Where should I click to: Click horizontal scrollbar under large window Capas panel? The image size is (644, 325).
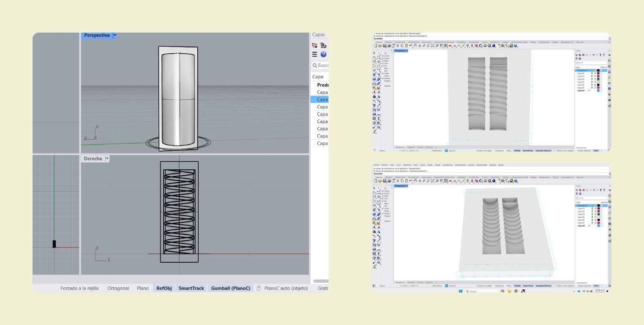(x=321, y=281)
